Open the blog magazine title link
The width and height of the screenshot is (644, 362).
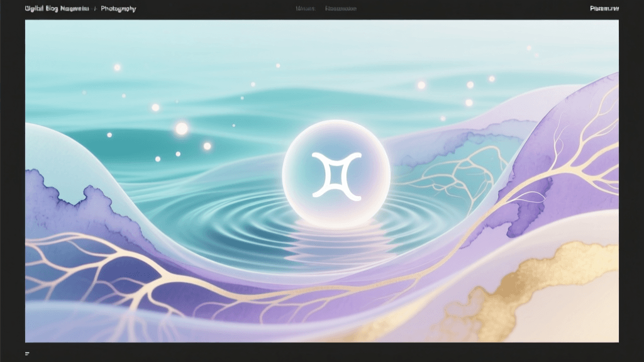tap(57, 9)
